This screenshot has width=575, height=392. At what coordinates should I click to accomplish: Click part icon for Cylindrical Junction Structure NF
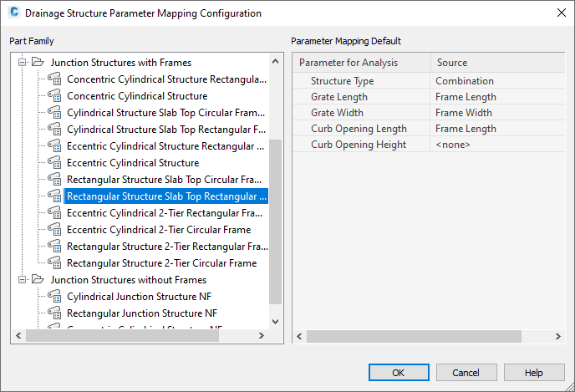54,297
